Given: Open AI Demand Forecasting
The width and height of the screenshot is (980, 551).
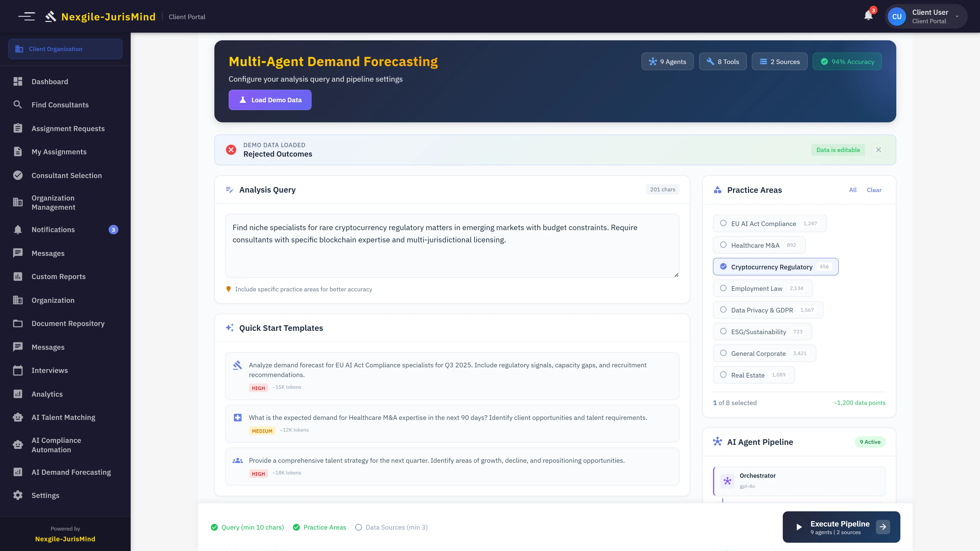Looking at the screenshot, I should point(71,472).
